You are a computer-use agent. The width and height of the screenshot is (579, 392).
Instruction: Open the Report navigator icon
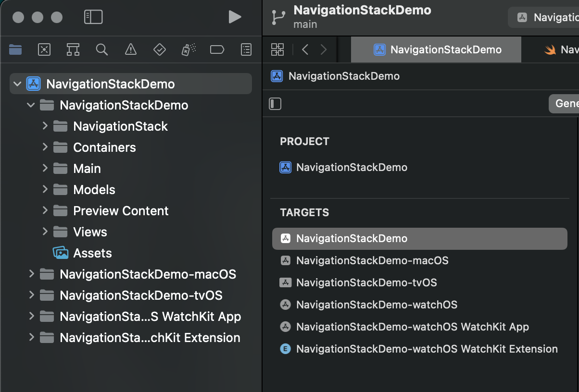(x=246, y=49)
